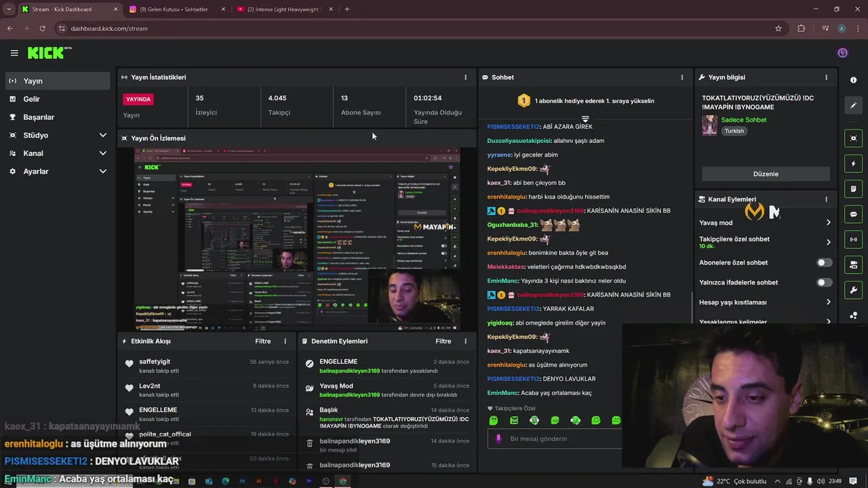Pick the second green follower emote
This screenshot has height=488, width=868.
[x=514, y=420]
